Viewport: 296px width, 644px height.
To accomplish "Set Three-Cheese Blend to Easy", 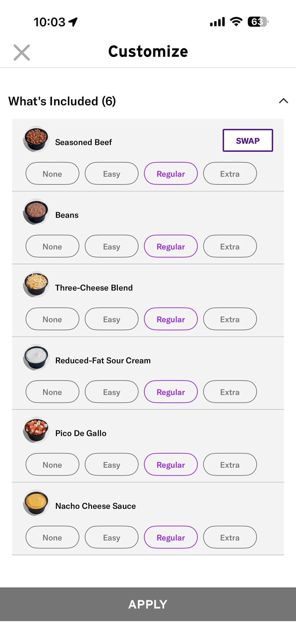I will 112,319.
